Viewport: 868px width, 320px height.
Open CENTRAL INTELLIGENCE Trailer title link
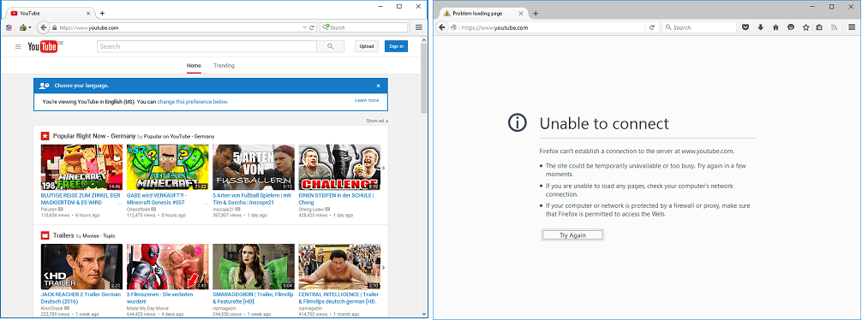[338, 298]
